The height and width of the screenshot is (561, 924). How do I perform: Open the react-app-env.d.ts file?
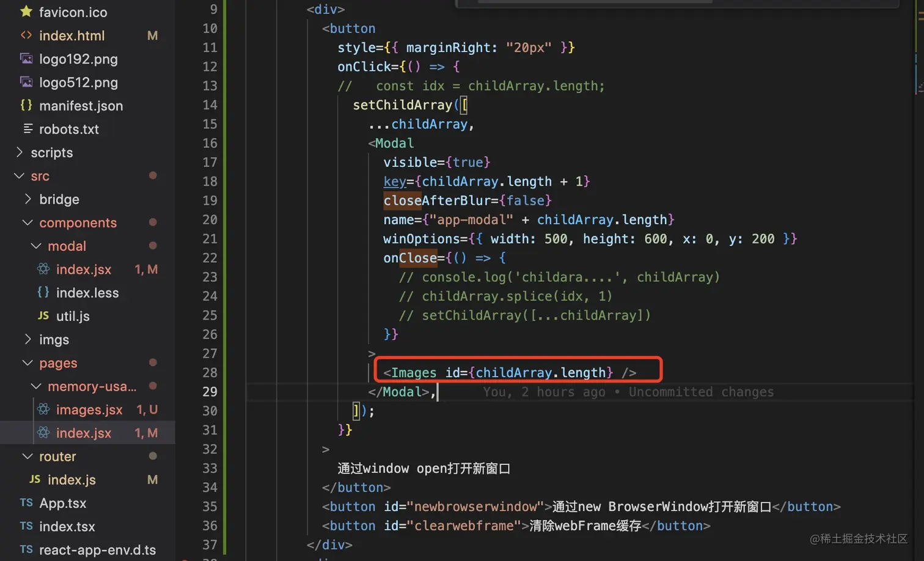(98, 550)
